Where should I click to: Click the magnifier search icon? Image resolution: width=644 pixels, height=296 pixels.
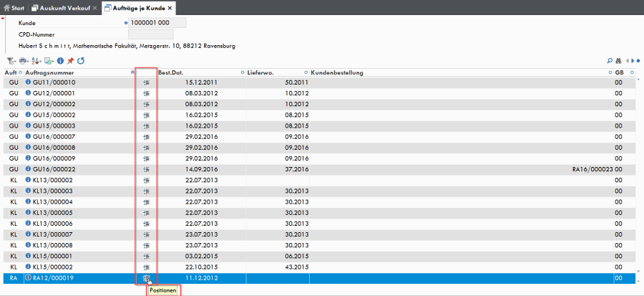point(610,61)
